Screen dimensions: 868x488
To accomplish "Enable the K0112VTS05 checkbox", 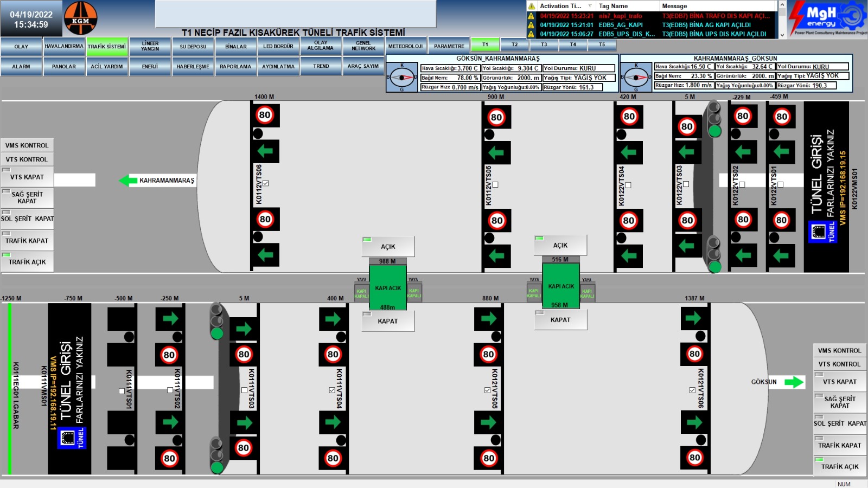I will coord(495,185).
